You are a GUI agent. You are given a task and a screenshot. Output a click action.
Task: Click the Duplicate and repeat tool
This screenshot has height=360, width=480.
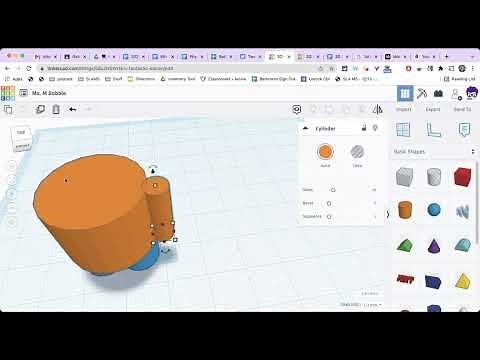point(40,109)
